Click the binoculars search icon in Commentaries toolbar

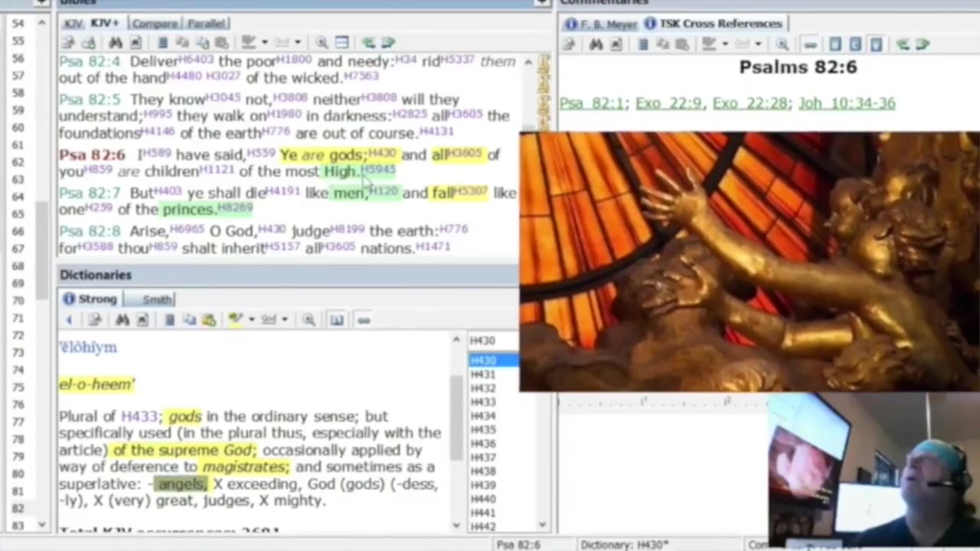[595, 44]
